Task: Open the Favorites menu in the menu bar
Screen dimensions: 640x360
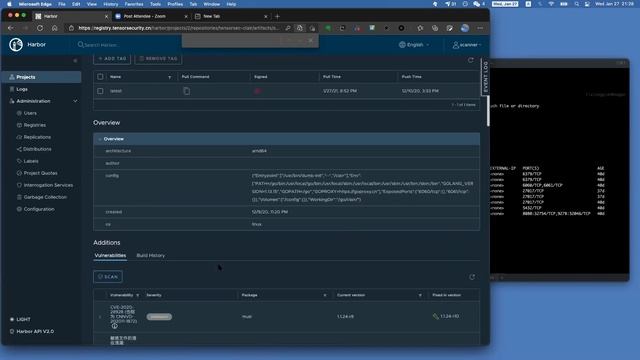Action: coord(134,4)
